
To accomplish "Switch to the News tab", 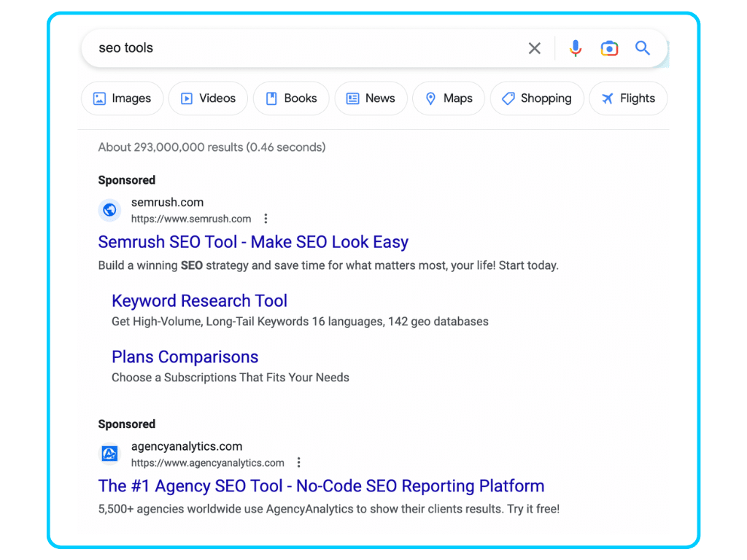I will pyautogui.click(x=372, y=98).
